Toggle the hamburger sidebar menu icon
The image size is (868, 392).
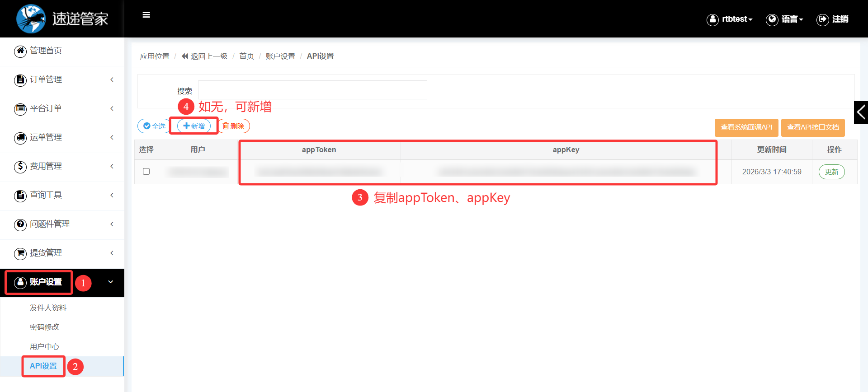[146, 15]
